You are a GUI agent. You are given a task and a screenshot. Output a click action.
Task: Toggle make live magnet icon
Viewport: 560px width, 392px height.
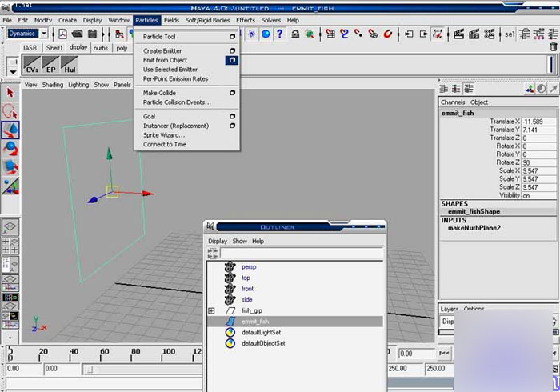tap(387, 34)
